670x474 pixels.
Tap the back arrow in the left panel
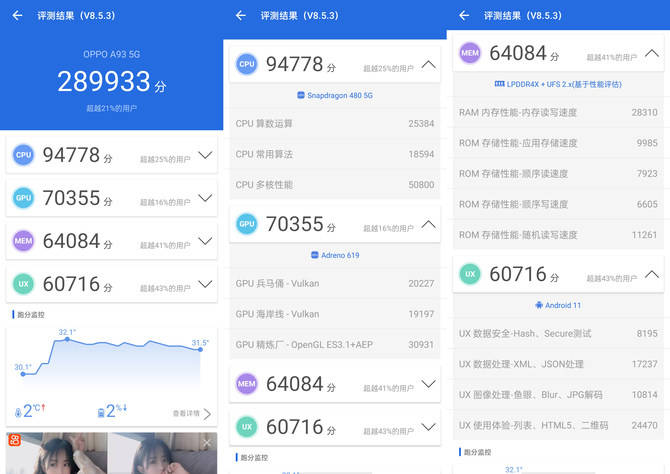tap(17, 15)
